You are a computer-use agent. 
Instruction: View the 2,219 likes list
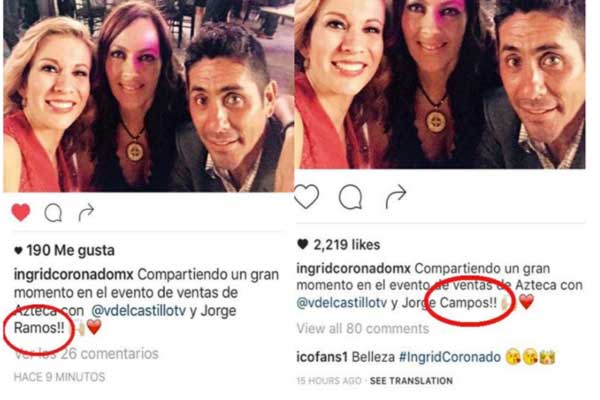339,244
